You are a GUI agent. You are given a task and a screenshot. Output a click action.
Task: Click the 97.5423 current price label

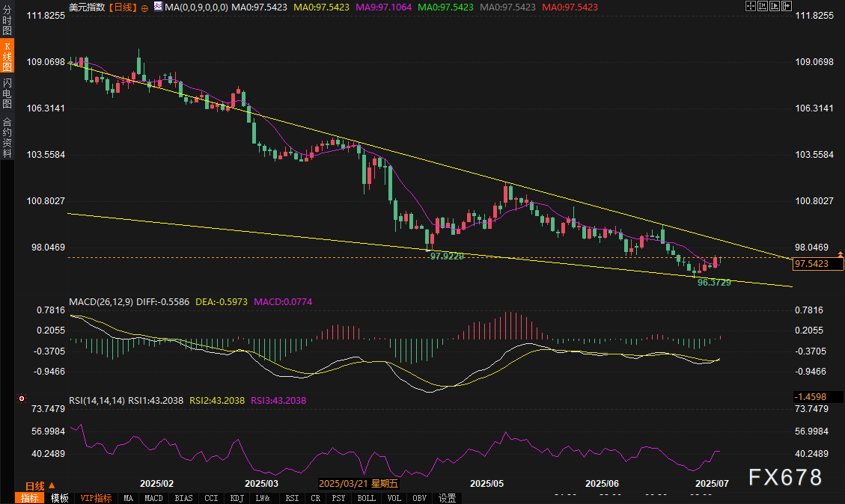point(815,264)
